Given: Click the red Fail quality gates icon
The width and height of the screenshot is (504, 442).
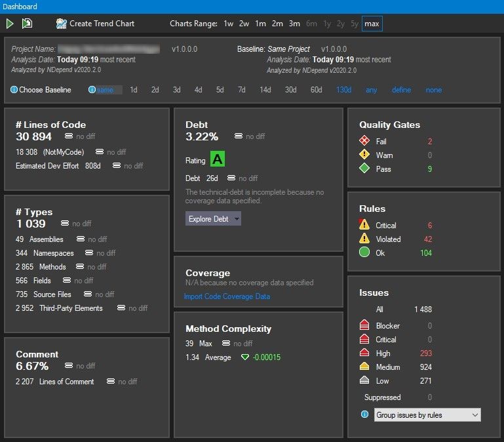Looking at the screenshot, I should click(364, 141).
